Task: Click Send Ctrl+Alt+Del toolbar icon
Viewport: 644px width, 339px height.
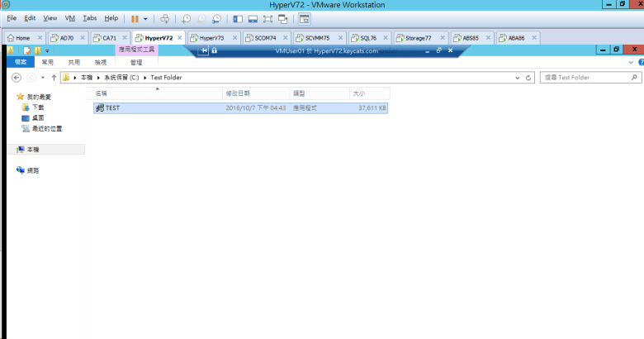Action: point(164,18)
